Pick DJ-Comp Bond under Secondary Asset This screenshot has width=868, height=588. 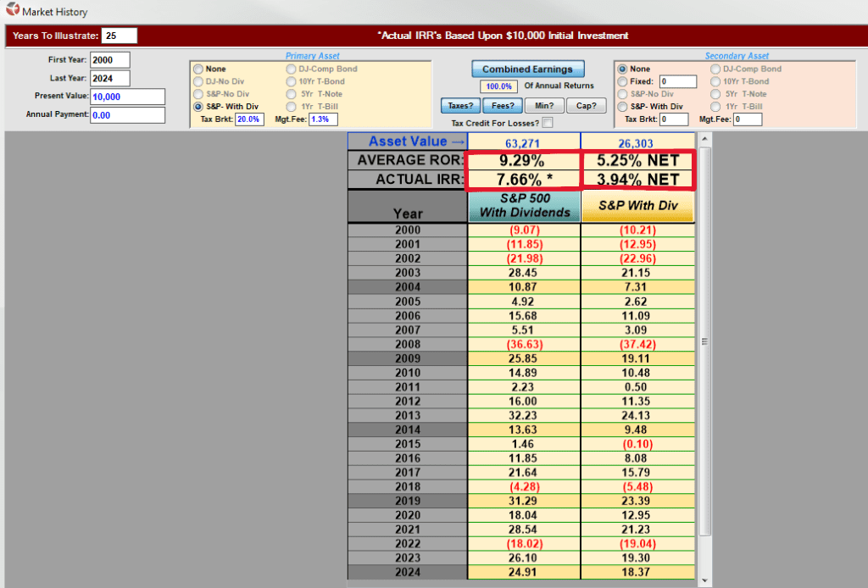[715, 69]
